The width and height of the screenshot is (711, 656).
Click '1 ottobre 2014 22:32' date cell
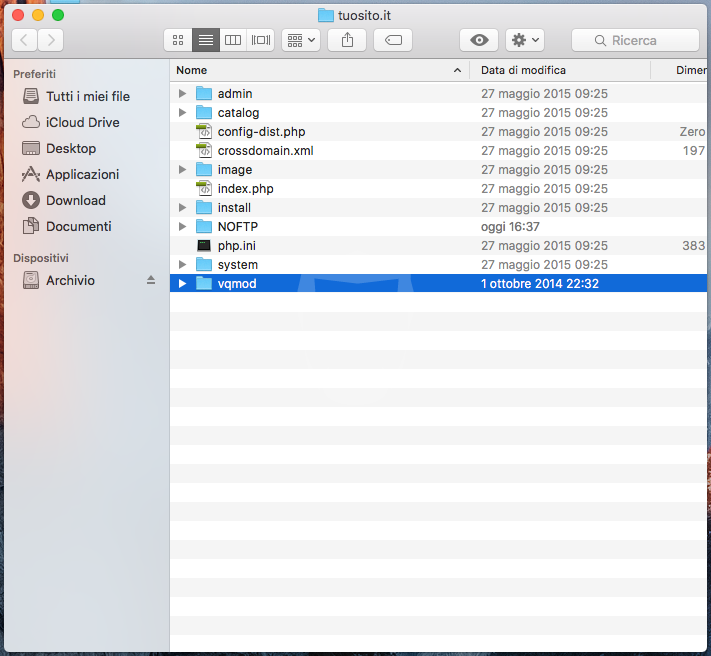pyautogui.click(x=540, y=284)
